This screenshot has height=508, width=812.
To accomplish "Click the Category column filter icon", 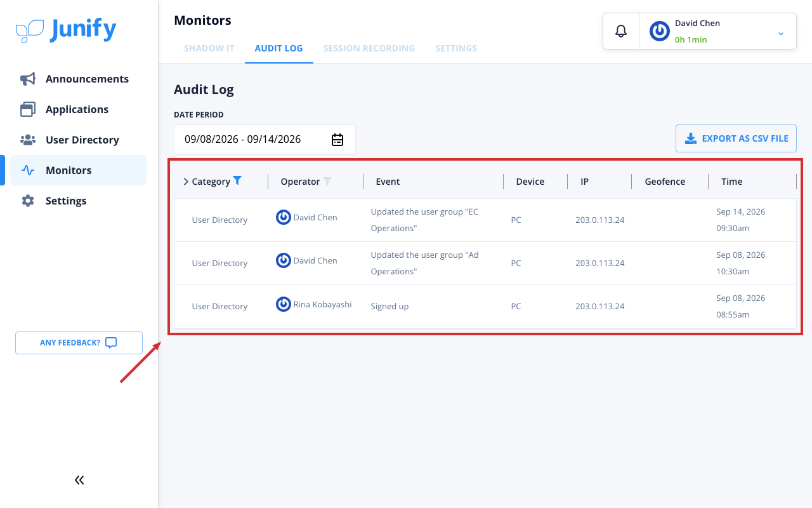I will point(237,180).
